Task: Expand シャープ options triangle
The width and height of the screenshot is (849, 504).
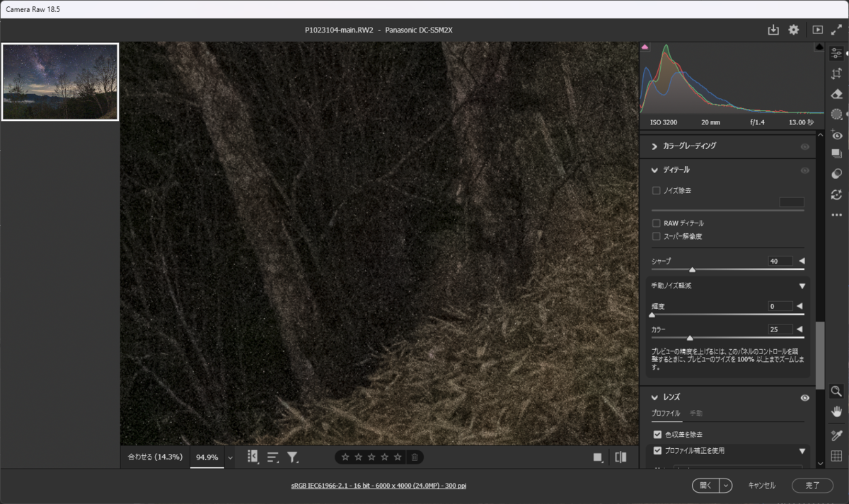Action: click(802, 262)
